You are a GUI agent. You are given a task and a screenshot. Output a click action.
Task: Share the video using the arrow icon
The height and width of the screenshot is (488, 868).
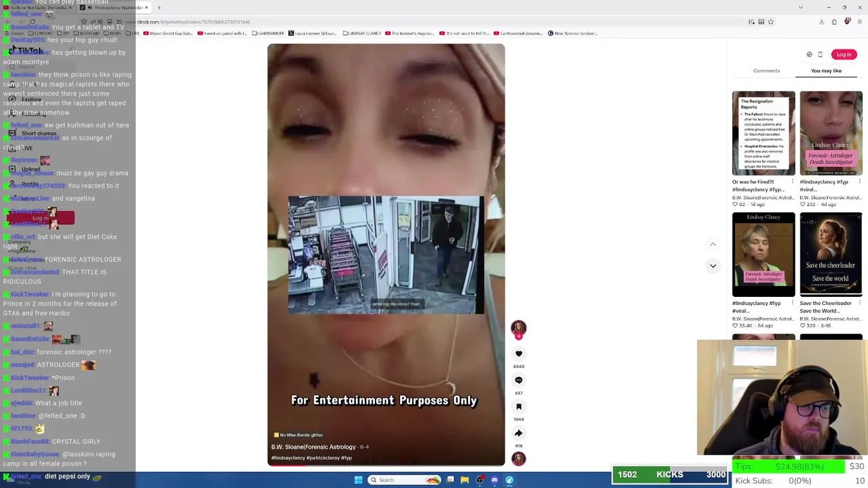point(519,433)
